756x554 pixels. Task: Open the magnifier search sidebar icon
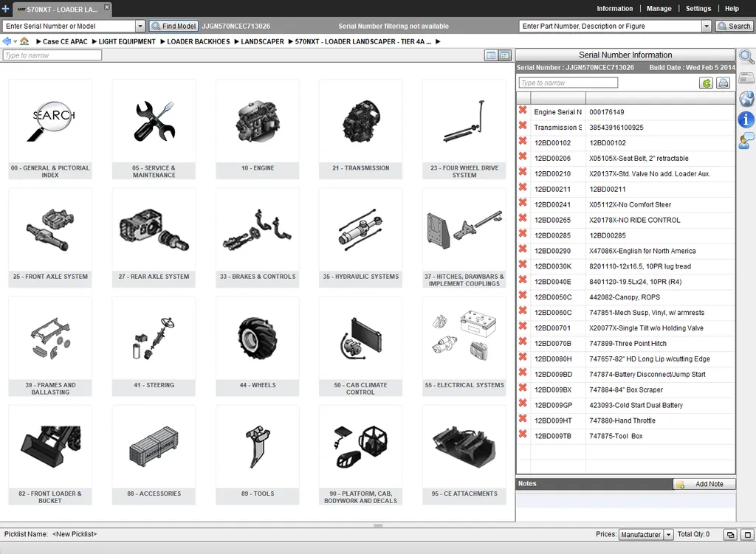tap(746, 58)
